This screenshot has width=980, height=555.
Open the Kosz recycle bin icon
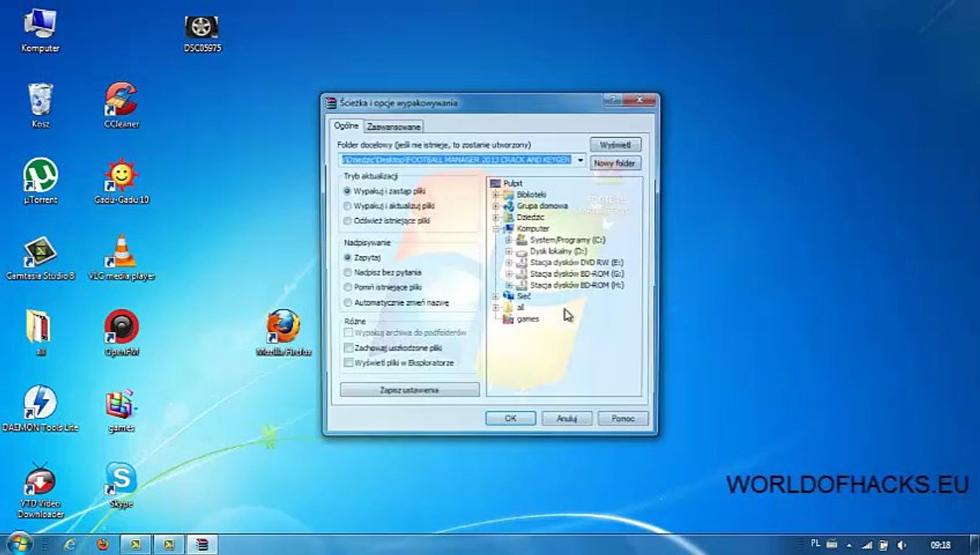(x=40, y=106)
